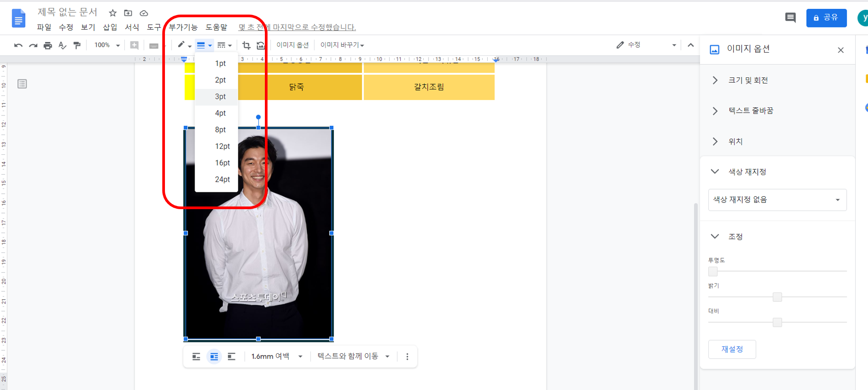Open the 텍스트와 함께 이동 dropdown
Screen dimensions: 868x390
click(x=353, y=356)
